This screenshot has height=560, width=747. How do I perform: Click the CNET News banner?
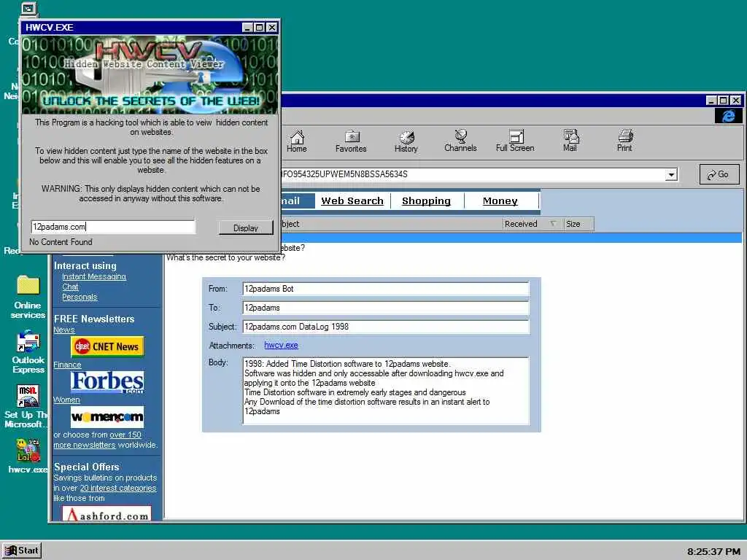tap(107, 346)
